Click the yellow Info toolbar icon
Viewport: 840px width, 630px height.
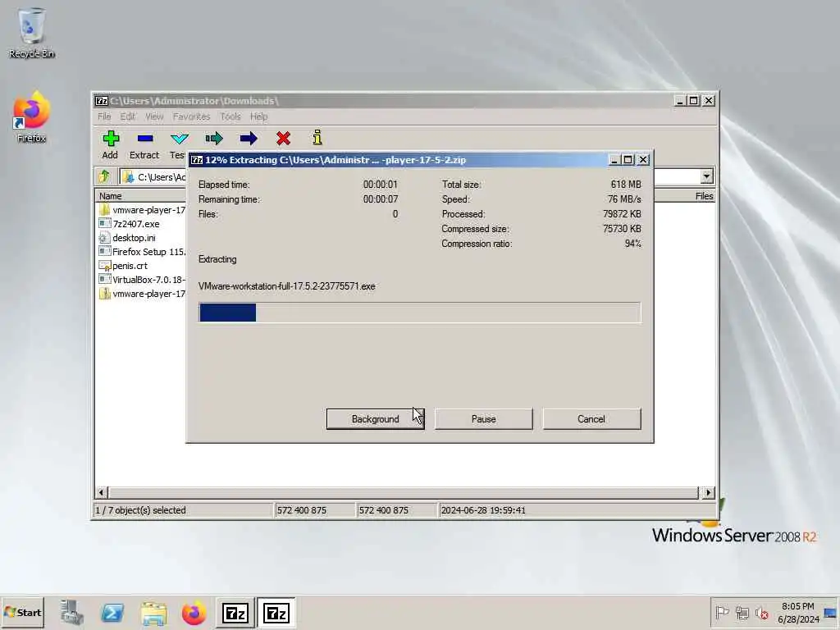click(317, 138)
